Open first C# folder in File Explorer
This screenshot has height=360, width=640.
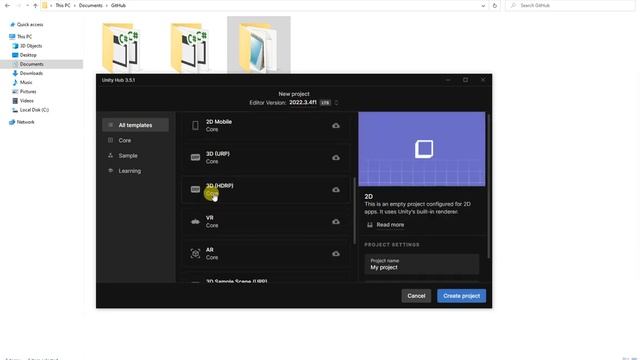click(121, 47)
